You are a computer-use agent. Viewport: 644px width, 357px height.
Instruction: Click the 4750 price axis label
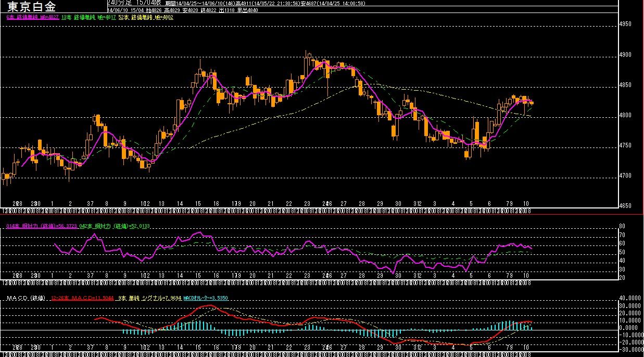point(625,145)
